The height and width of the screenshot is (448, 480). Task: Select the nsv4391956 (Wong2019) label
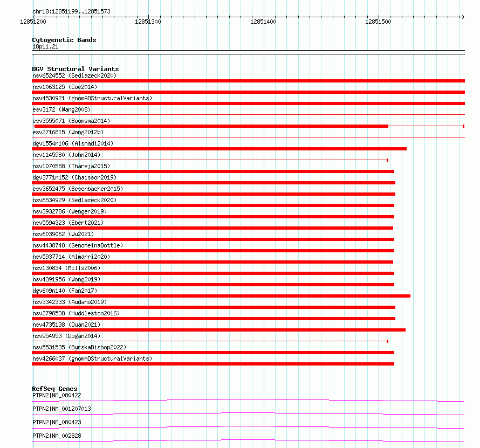66,279
